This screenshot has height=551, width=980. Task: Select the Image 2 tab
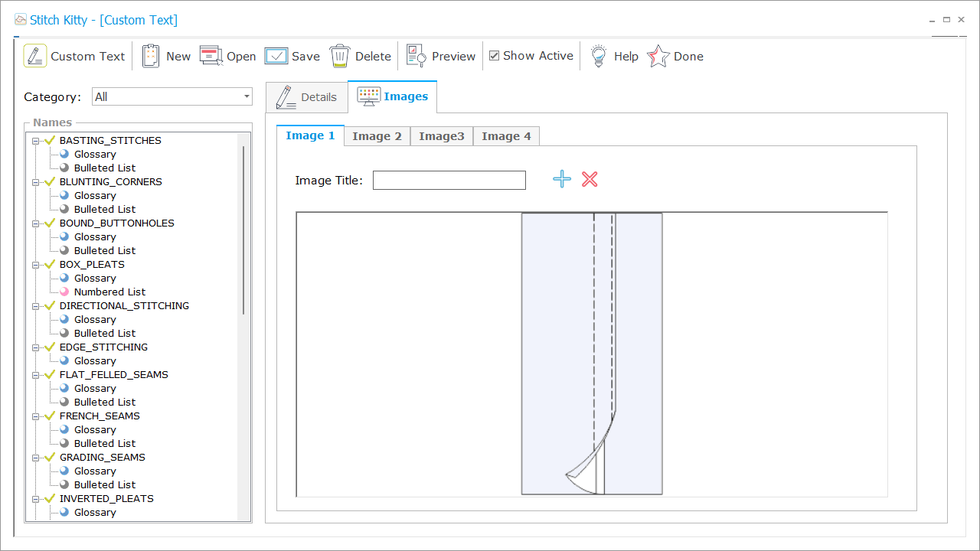377,136
